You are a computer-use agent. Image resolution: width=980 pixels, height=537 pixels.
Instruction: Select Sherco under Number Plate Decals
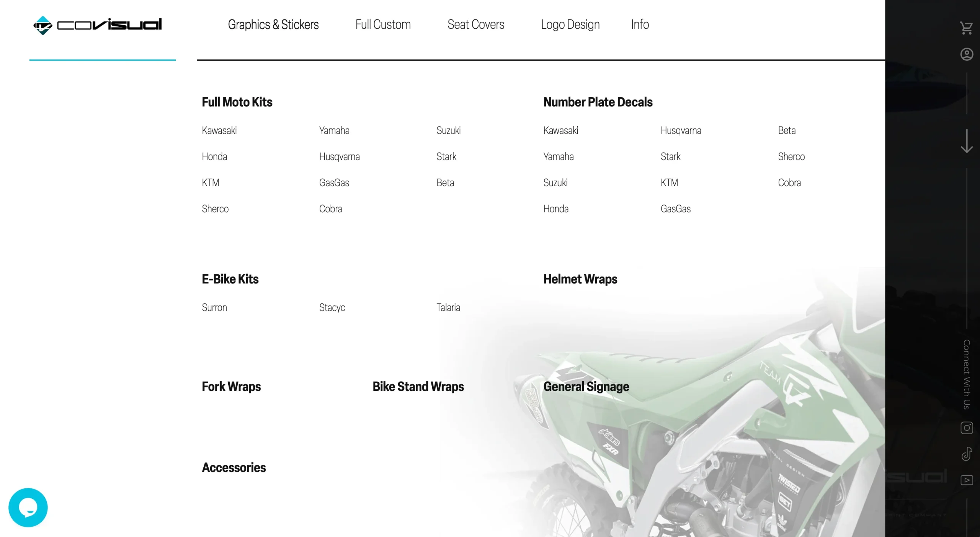tap(791, 156)
